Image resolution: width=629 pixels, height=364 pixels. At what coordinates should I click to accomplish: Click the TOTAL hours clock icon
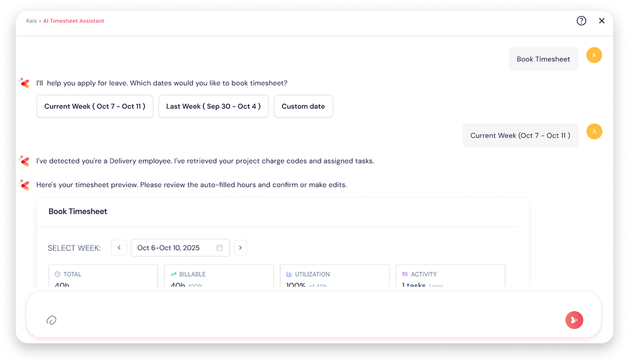coord(57,274)
